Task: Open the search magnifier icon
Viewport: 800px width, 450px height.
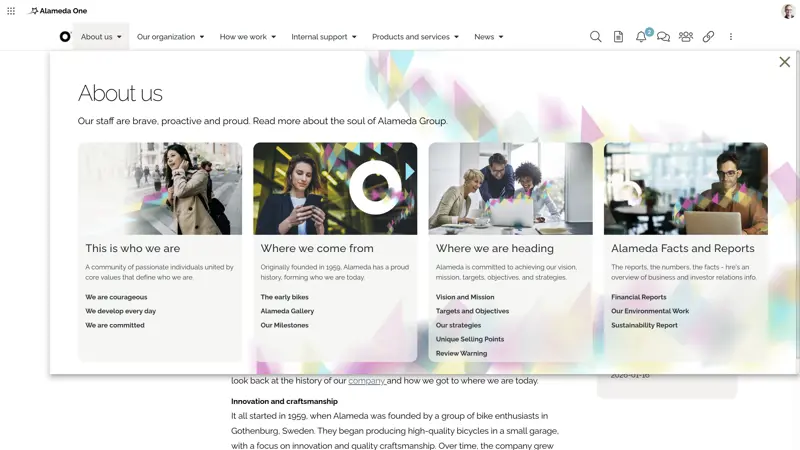Action: click(x=595, y=37)
